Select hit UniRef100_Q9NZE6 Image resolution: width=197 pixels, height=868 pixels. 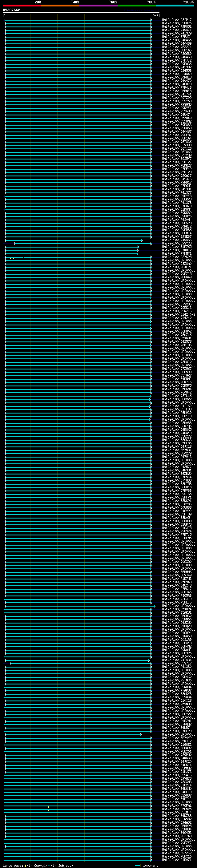click(177, 311)
